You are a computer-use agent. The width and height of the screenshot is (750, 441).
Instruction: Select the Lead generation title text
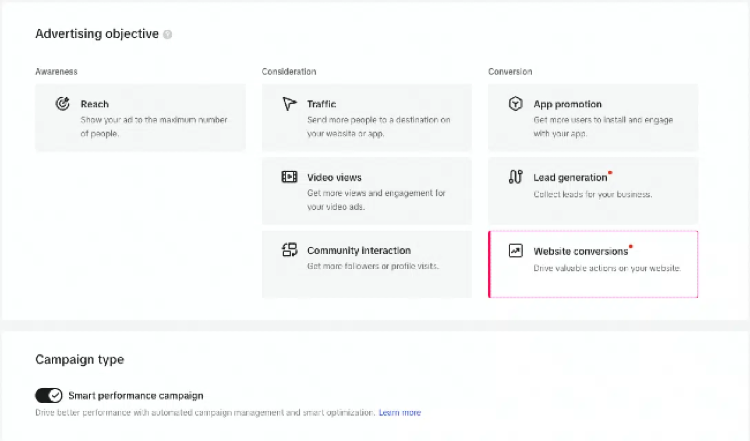[570, 178]
